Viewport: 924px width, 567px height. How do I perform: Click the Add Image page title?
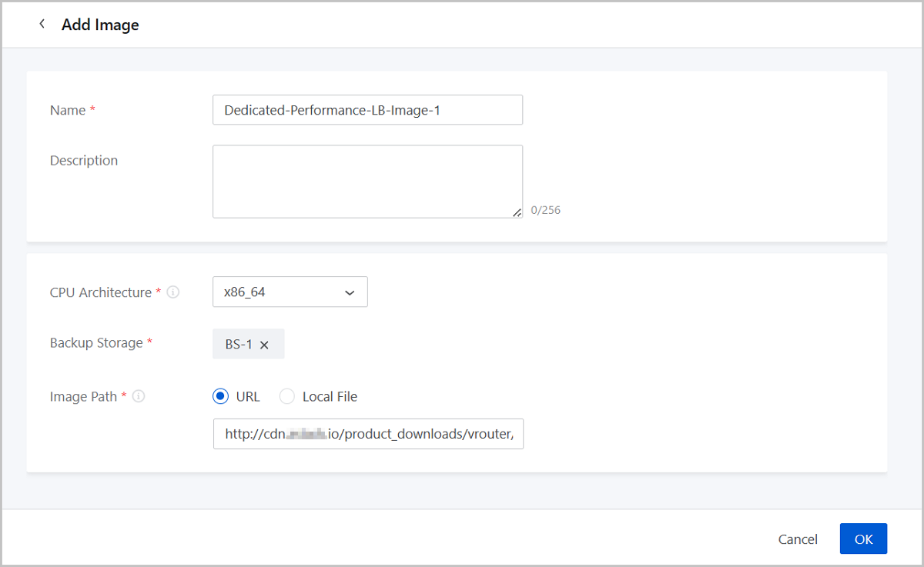click(x=100, y=25)
